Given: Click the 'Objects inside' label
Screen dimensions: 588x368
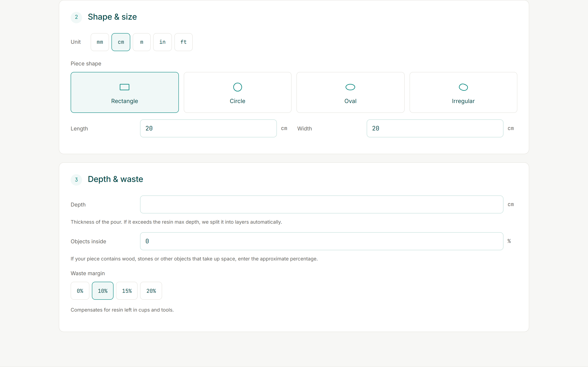Looking at the screenshot, I should click(88, 241).
